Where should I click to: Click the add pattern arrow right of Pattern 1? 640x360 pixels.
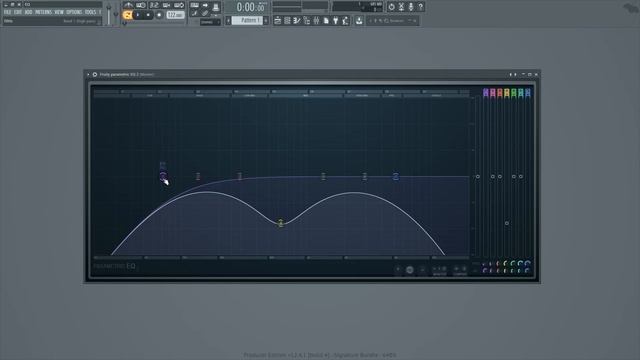point(266,20)
